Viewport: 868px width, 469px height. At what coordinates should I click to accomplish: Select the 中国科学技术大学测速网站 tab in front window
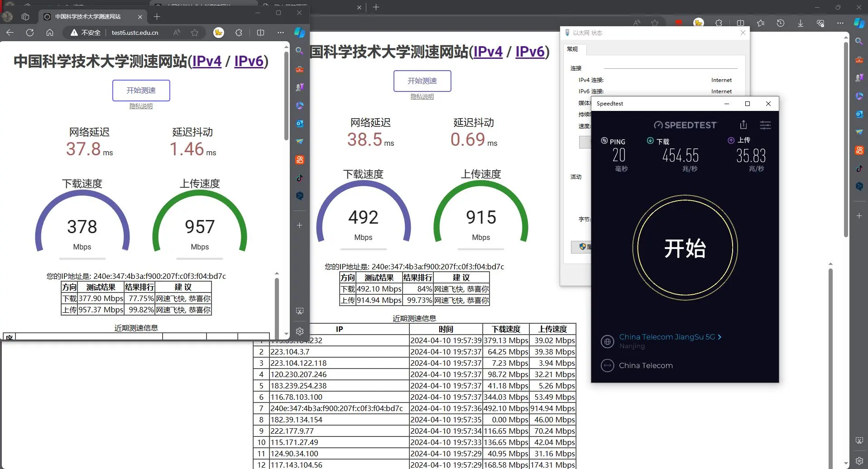pos(88,17)
